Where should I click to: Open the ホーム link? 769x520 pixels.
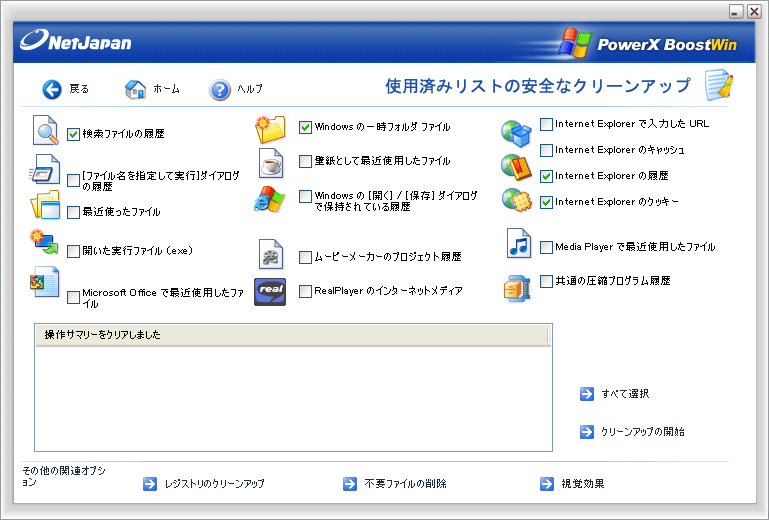click(166, 89)
